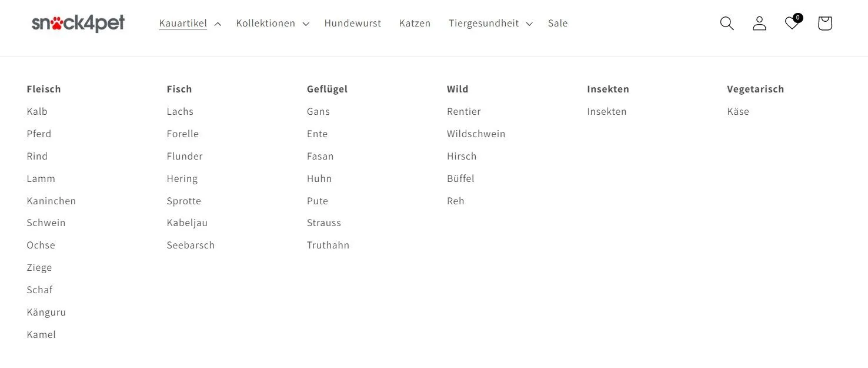Screen dimensions: 868x368
Task: Click the Insekten category heading
Action: pyautogui.click(x=608, y=89)
